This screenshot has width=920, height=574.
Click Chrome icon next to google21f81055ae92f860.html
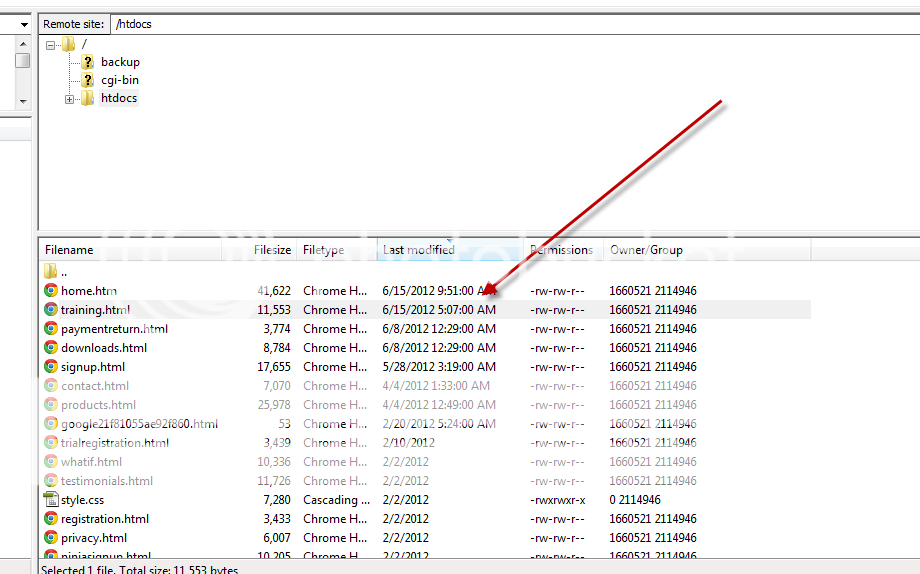51,424
